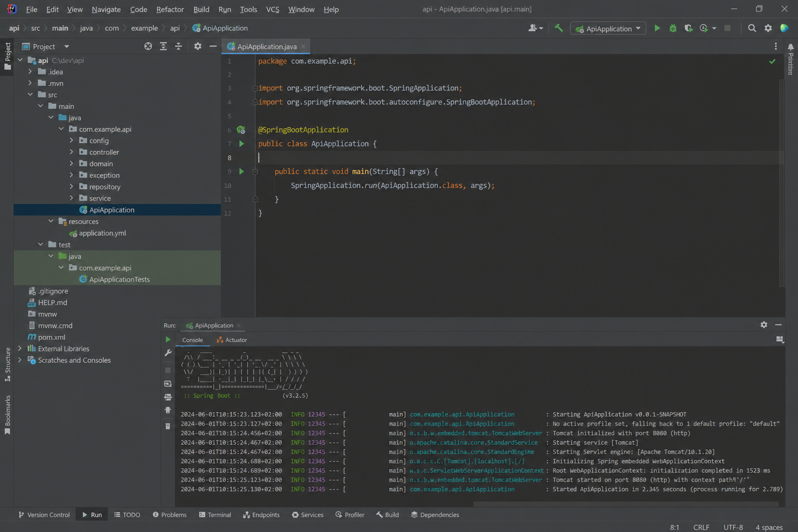Open the ApiApplication run configuration dropdown
The image size is (798, 532).
pyautogui.click(x=608, y=29)
